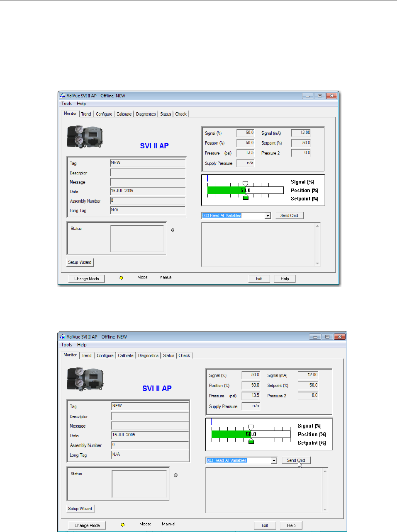Select Monitor tab in upper window

[70, 113]
